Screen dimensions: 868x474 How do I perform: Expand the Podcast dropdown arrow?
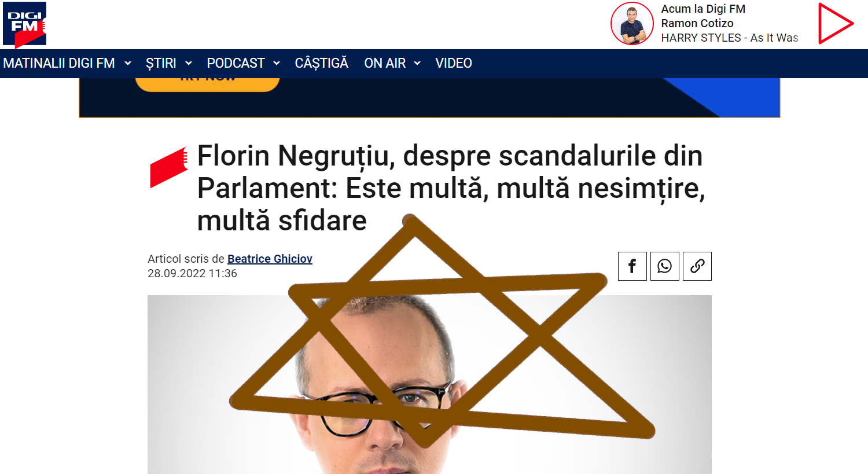277,63
